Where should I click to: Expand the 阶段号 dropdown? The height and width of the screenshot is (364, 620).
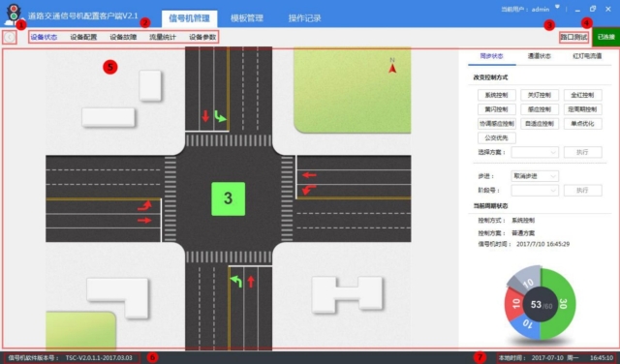click(535, 191)
